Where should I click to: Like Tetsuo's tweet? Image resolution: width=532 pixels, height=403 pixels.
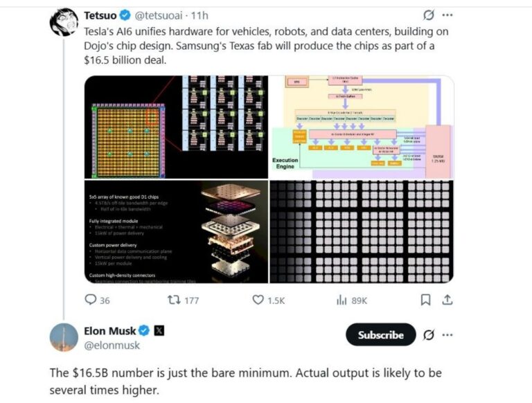click(258, 300)
